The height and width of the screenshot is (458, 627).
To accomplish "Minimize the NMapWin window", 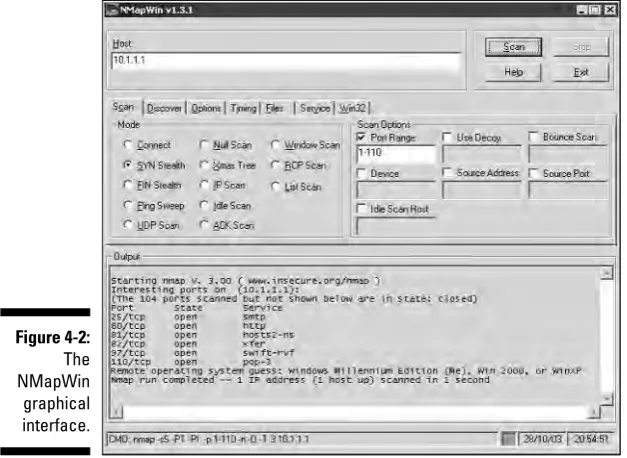I will [x=582, y=10].
